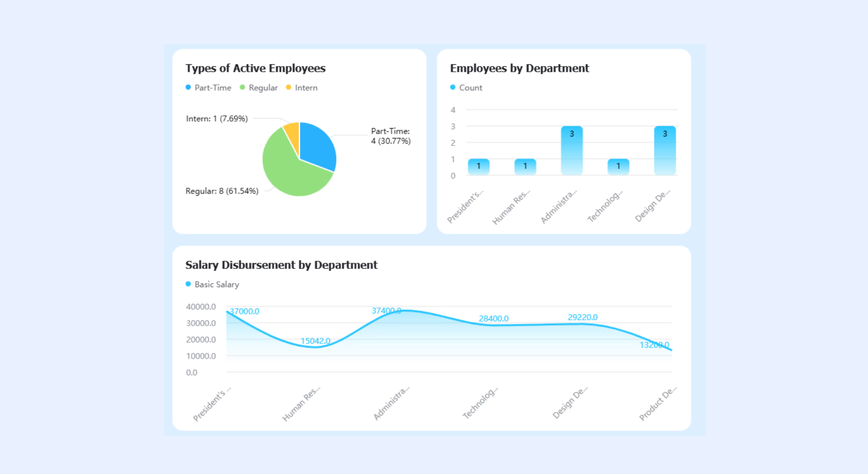This screenshot has height=474, width=868.
Task: Click Design De axis label in Salary Disbursement chart
Action: (570, 403)
